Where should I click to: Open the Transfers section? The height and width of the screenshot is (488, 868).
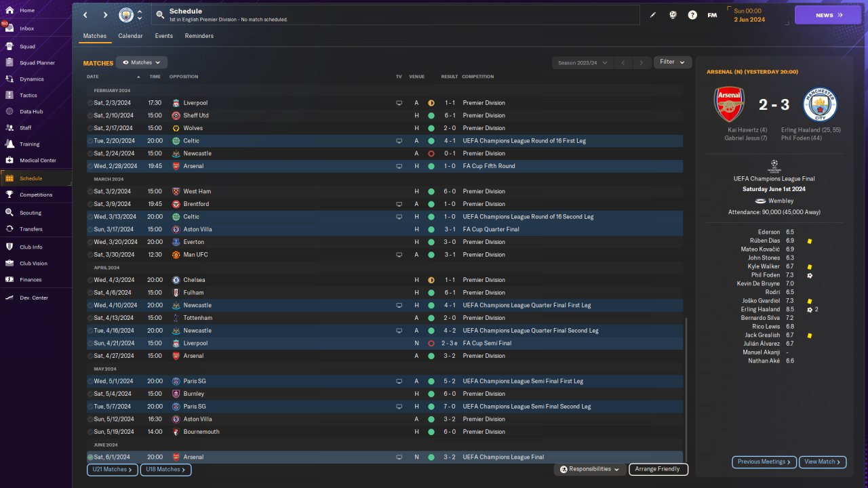35,229
